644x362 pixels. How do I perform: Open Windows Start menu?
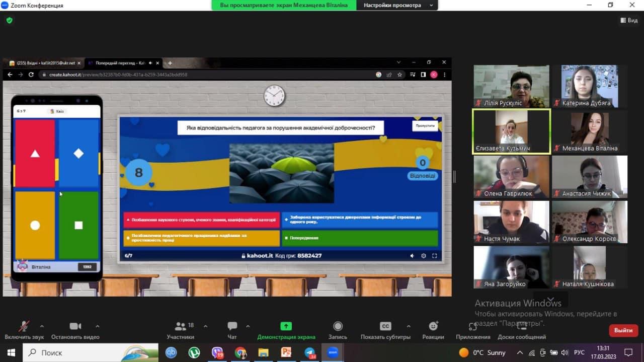point(11,352)
